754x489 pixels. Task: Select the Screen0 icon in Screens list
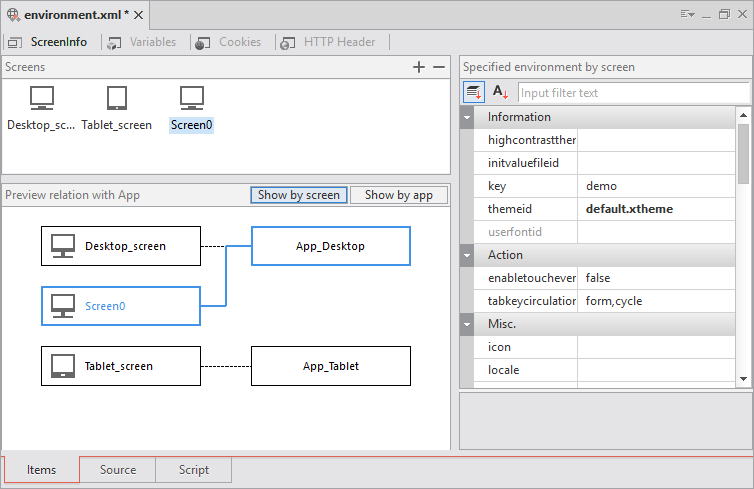point(192,99)
